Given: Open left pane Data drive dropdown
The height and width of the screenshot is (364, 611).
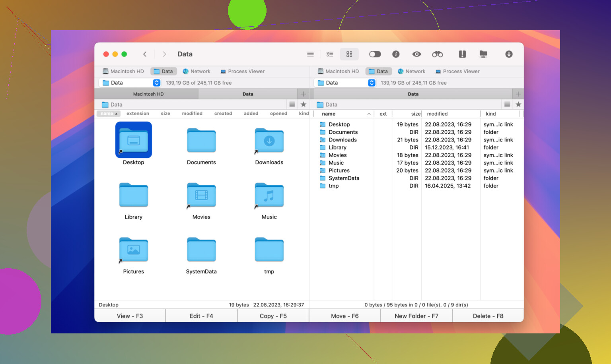Looking at the screenshot, I should pos(157,83).
